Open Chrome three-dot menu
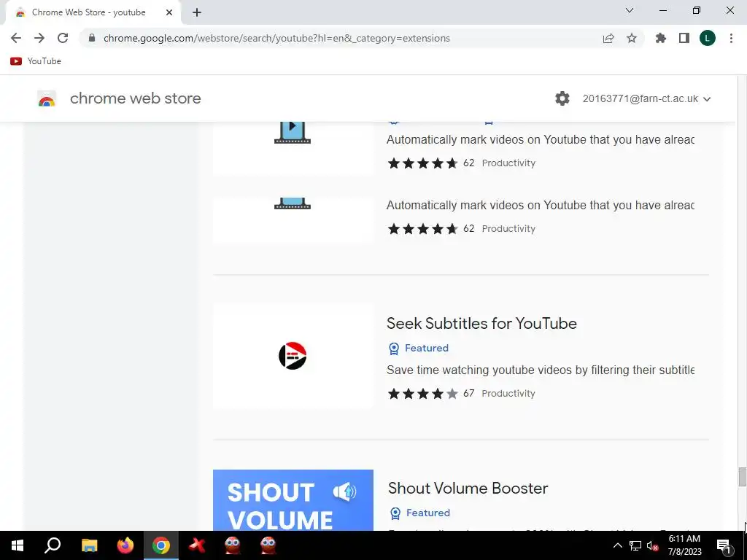 731,38
